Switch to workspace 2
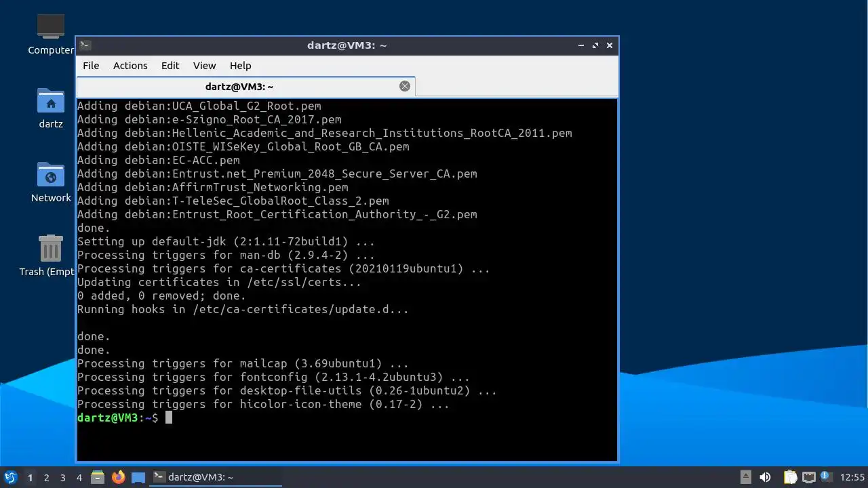The height and width of the screenshot is (488, 868). point(46,478)
